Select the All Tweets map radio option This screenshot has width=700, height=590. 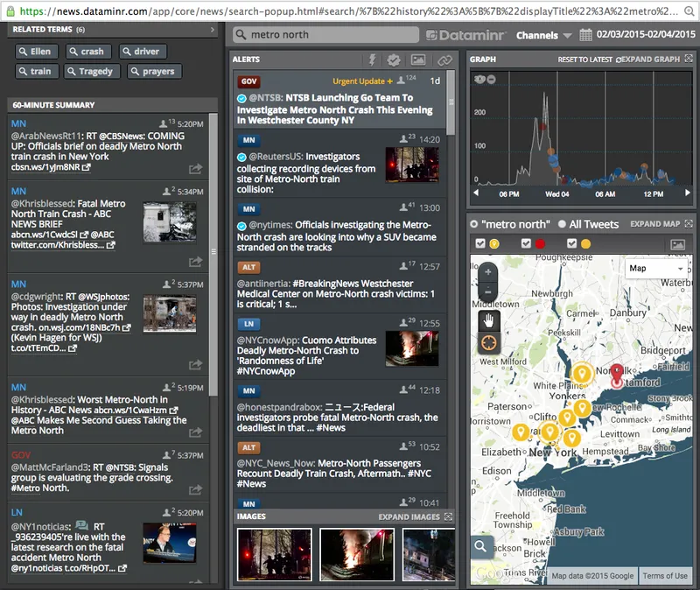(x=562, y=224)
